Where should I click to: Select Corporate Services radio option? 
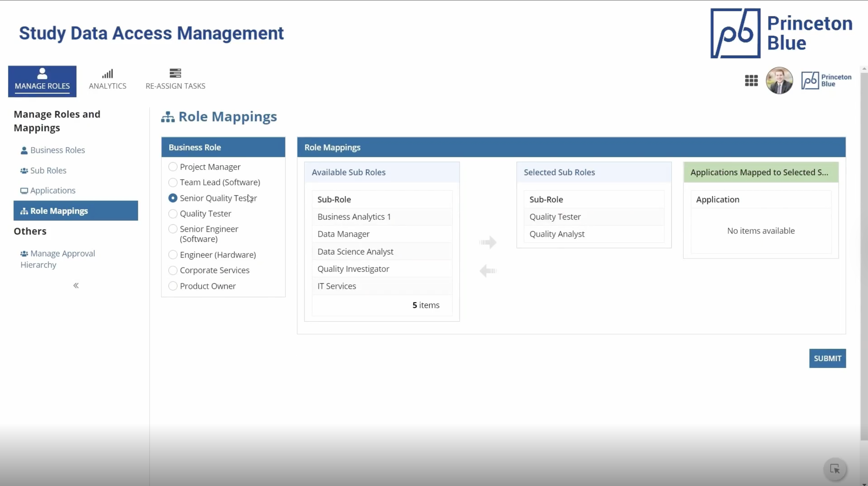(173, 270)
